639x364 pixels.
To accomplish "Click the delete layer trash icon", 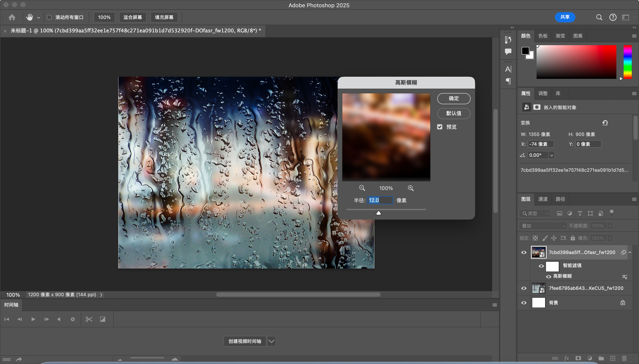I will click(x=624, y=358).
